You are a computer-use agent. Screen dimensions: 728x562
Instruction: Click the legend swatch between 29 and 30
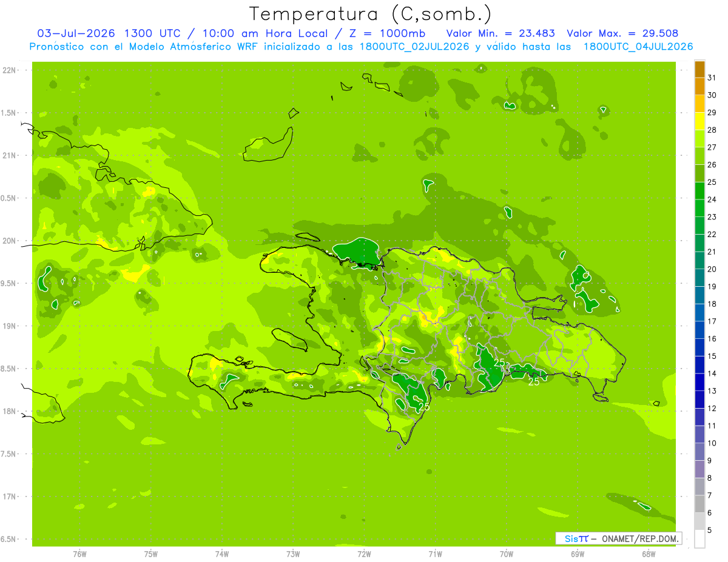pyautogui.click(x=699, y=103)
